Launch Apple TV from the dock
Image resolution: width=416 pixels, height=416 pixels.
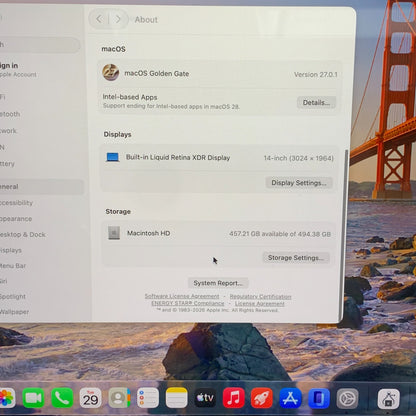[205, 398]
